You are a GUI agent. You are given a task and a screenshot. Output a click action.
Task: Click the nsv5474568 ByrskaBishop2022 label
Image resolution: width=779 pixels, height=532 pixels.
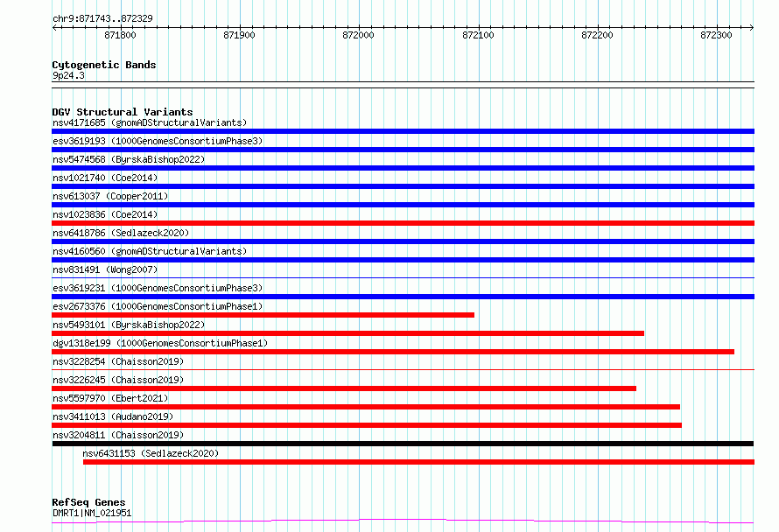[x=129, y=159]
